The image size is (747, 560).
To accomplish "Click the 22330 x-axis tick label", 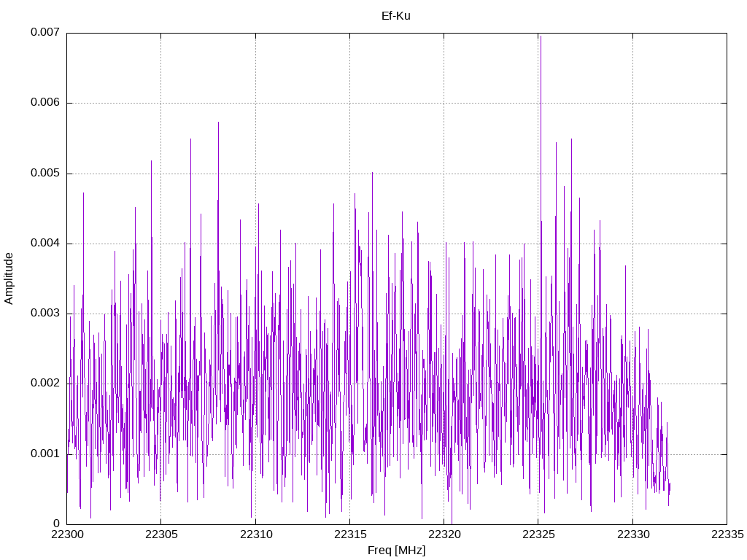I will [x=632, y=534].
